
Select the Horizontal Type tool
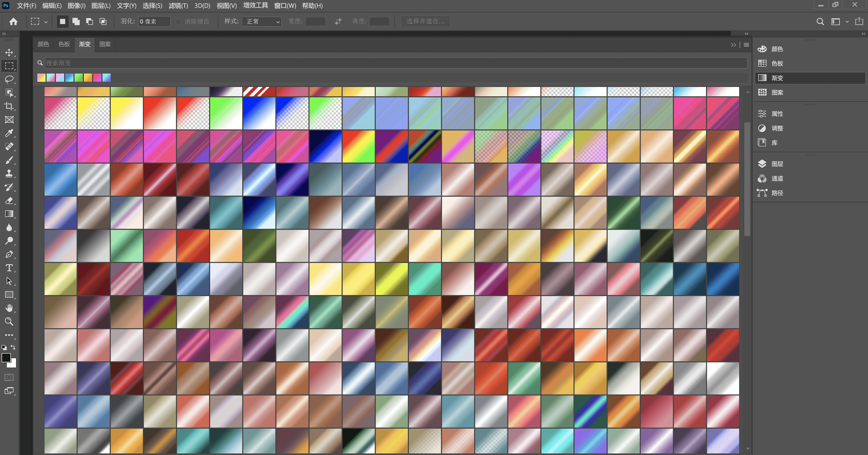(x=9, y=268)
